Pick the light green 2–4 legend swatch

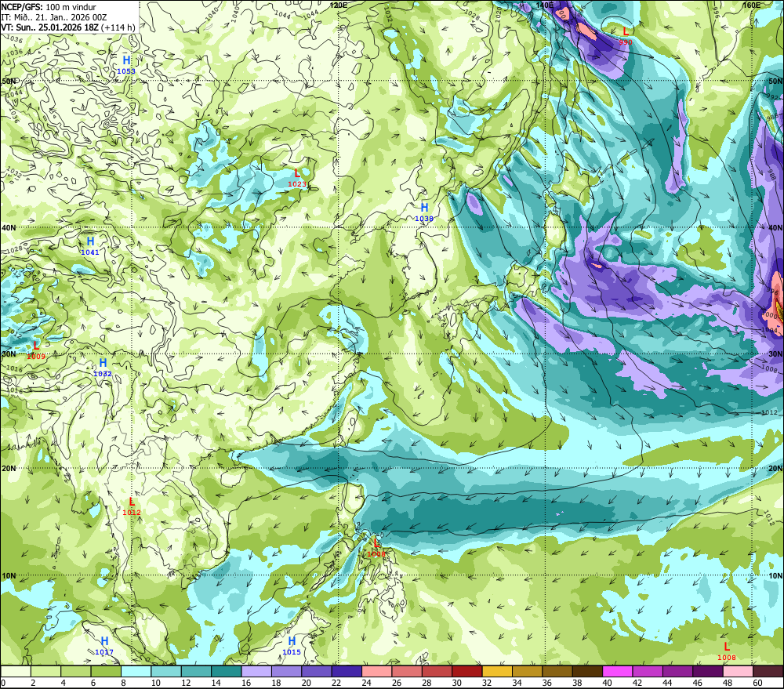pos(45,671)
